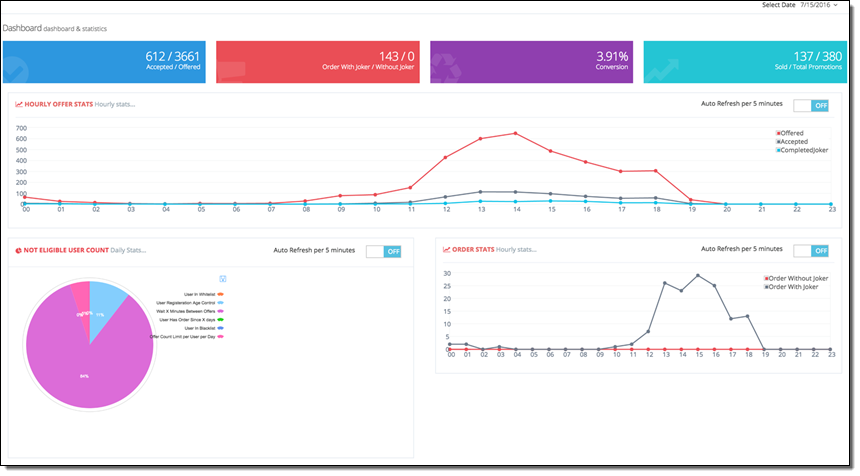Click the Not Eligible User Count pie icon
The height and width of the screenshot is (476, 860).
click(19, 249)
